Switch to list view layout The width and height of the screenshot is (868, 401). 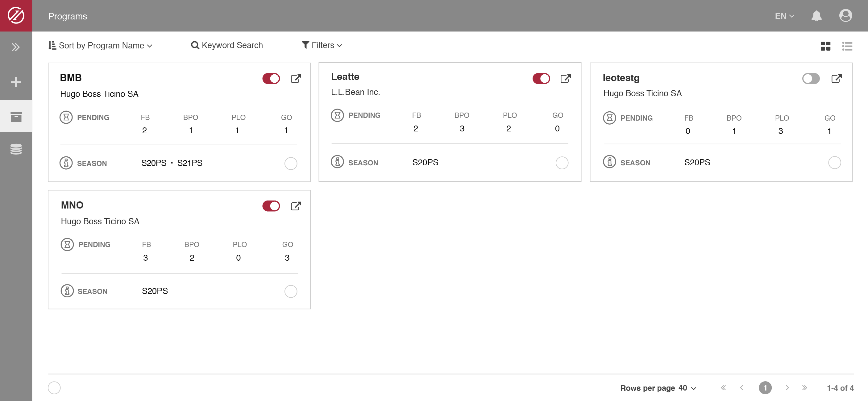[x=847, y=46]
